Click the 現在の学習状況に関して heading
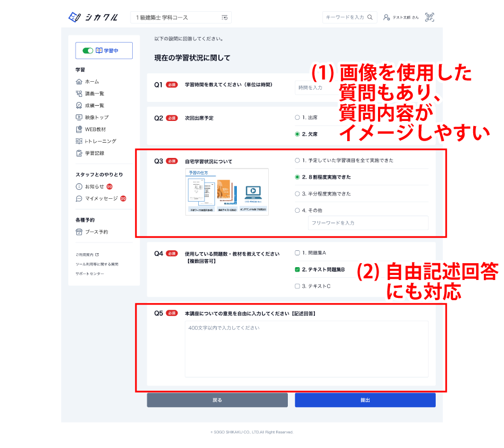Viewport: 504px width, 448px height. point(192,58)
